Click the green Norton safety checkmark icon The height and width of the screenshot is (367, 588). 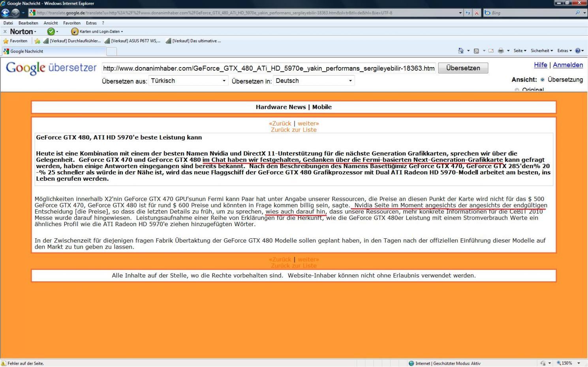point(51,32)
